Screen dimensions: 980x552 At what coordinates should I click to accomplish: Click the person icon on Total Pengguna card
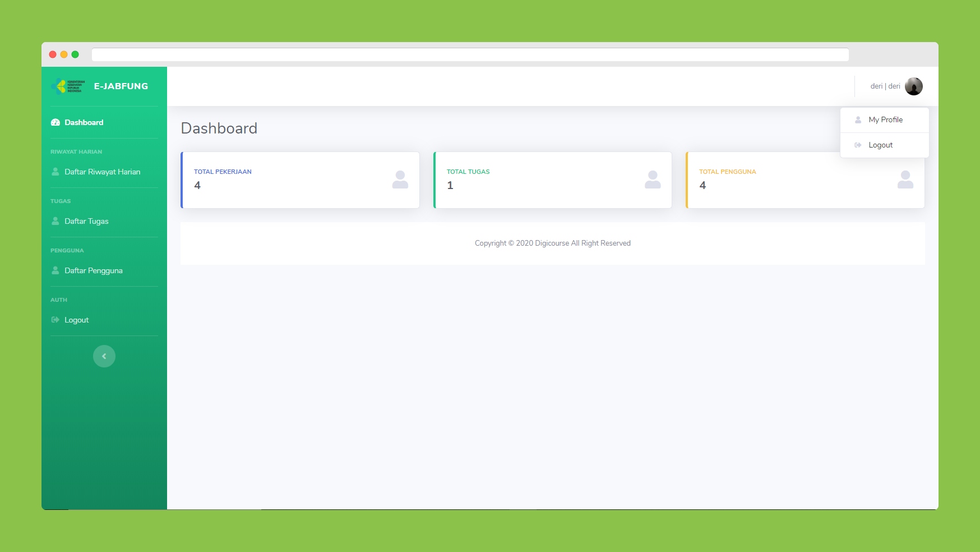click(905, 180)
